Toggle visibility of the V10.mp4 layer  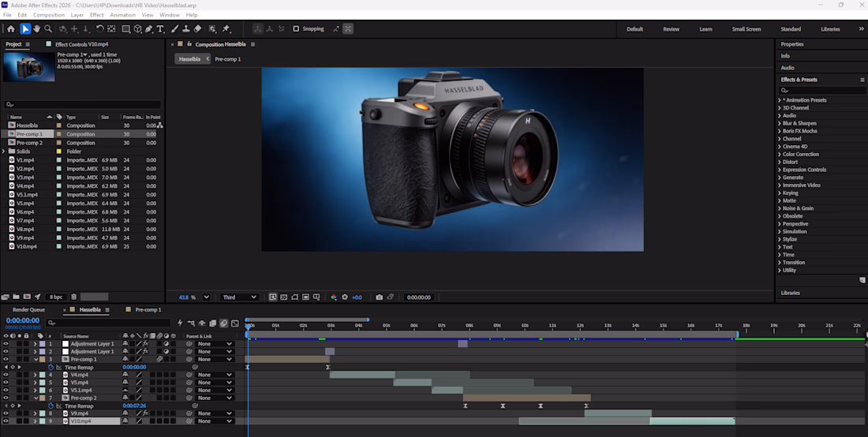6,421
